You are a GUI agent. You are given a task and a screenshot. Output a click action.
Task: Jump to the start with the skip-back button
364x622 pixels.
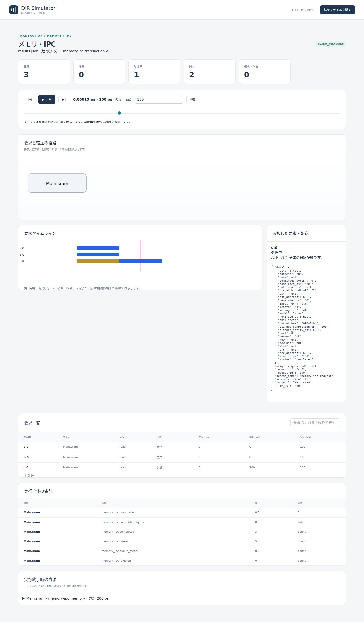(29, 99)
